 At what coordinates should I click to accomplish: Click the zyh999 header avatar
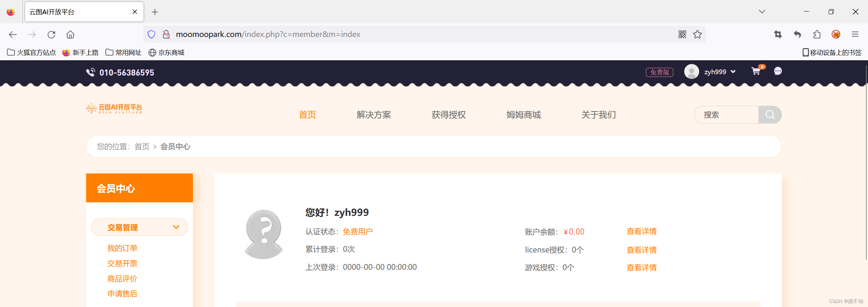point(692,71)
